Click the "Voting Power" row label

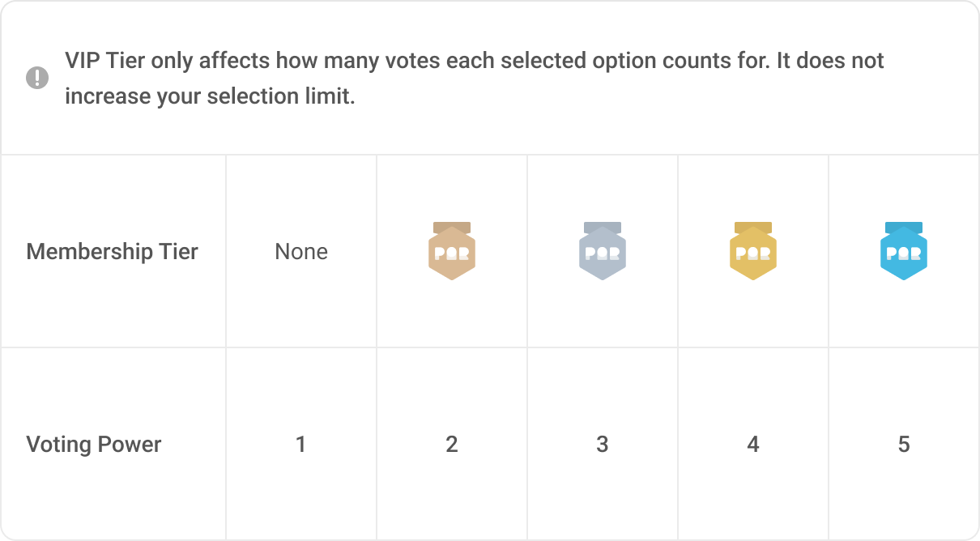coord(94,445)
